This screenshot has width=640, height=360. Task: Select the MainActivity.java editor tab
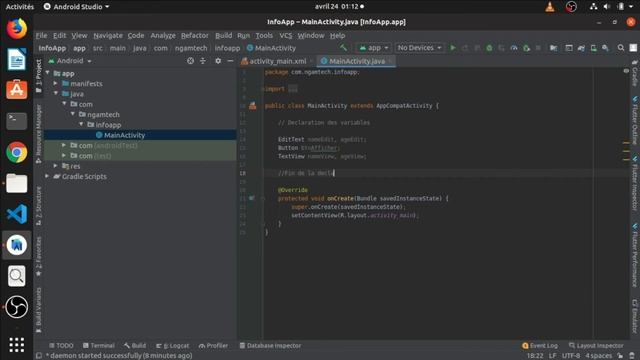coord(357,61)
